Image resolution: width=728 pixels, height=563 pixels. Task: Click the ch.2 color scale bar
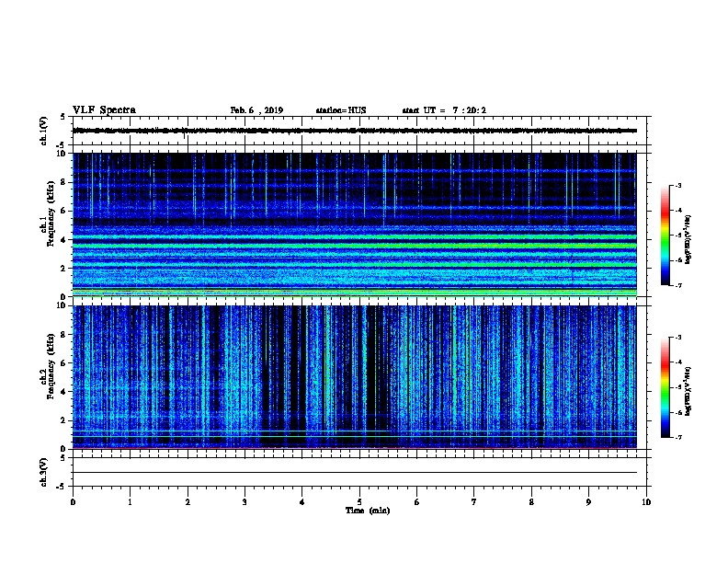[665, 387]
